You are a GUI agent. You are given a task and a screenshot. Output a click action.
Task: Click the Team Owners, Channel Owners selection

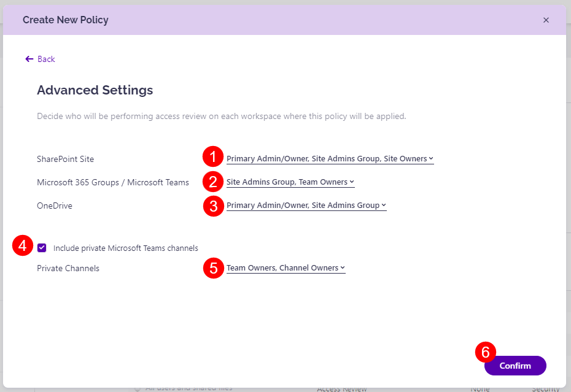[x=285, y=268]
